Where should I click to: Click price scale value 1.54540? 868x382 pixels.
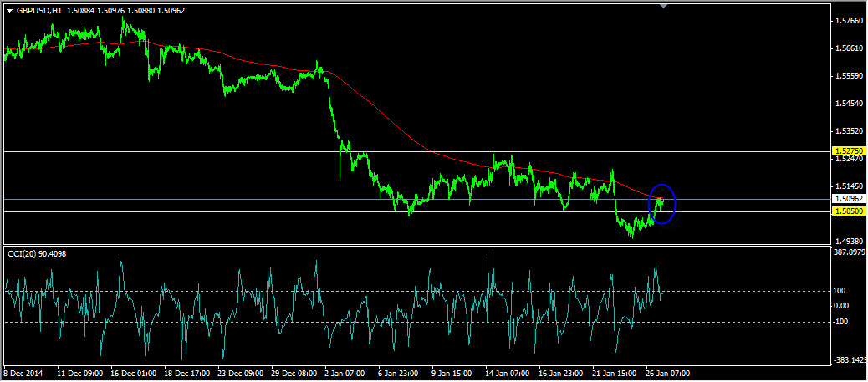click(850, 104)
